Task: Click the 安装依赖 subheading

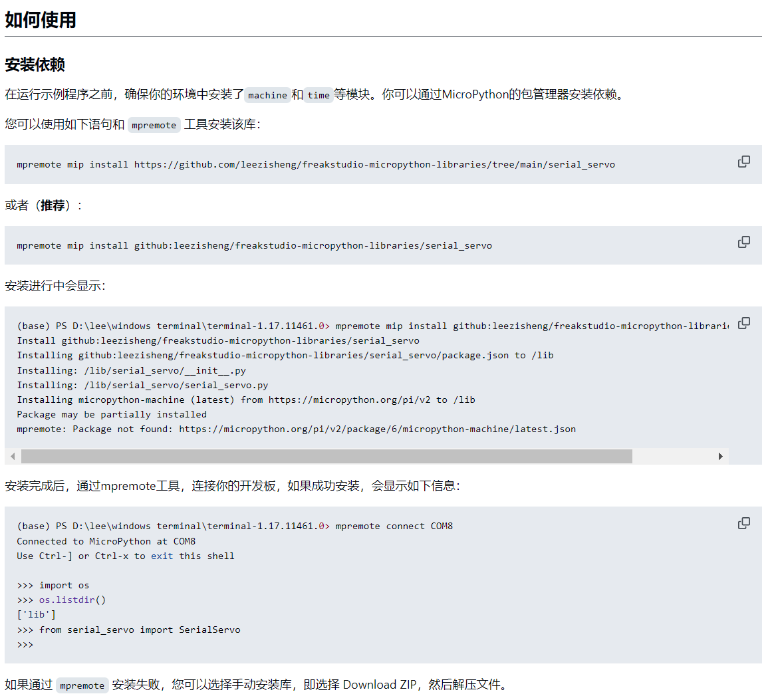Action: pyautogui.click(x=35, y=64)
